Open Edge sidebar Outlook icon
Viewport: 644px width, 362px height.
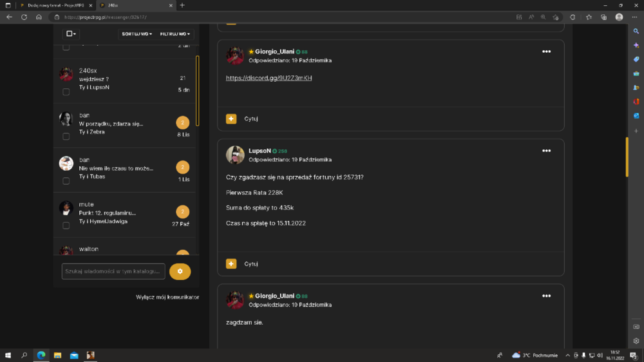(636, 116)
